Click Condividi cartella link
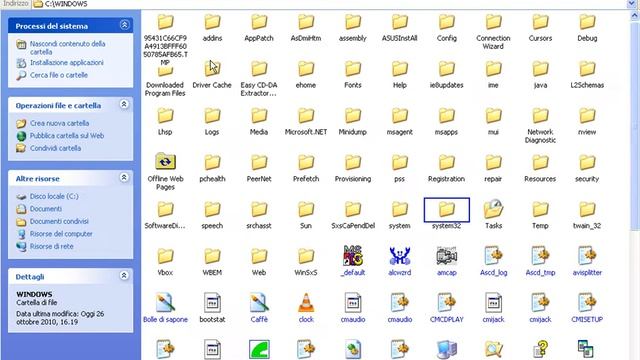 tap(56, 149)
